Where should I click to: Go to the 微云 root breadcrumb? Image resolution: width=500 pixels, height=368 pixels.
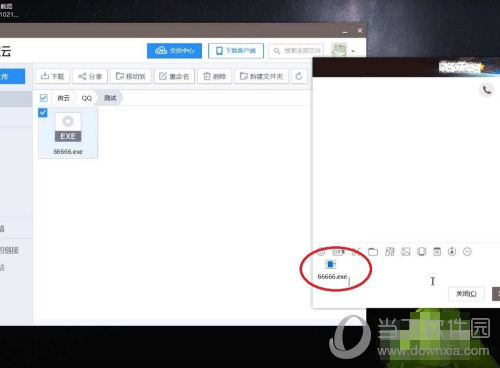click(64, 98)
